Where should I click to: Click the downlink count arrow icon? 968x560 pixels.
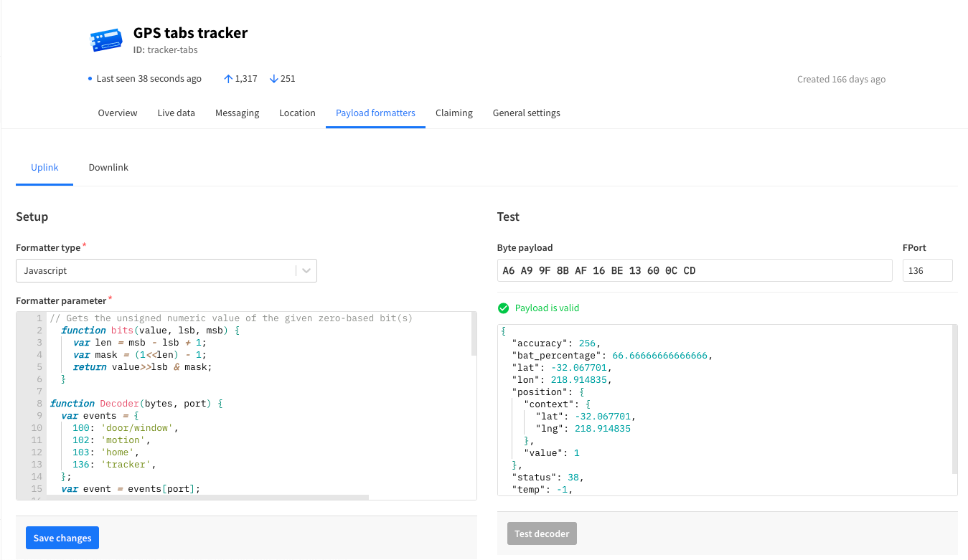[273, 79]
